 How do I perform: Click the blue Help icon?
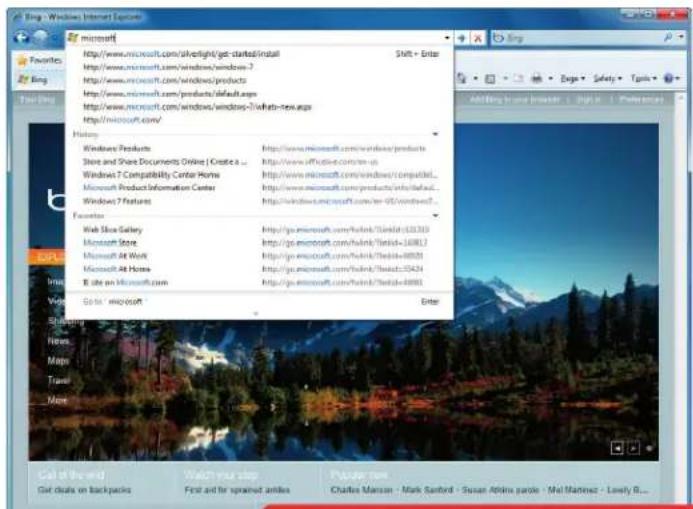(668, 79)
